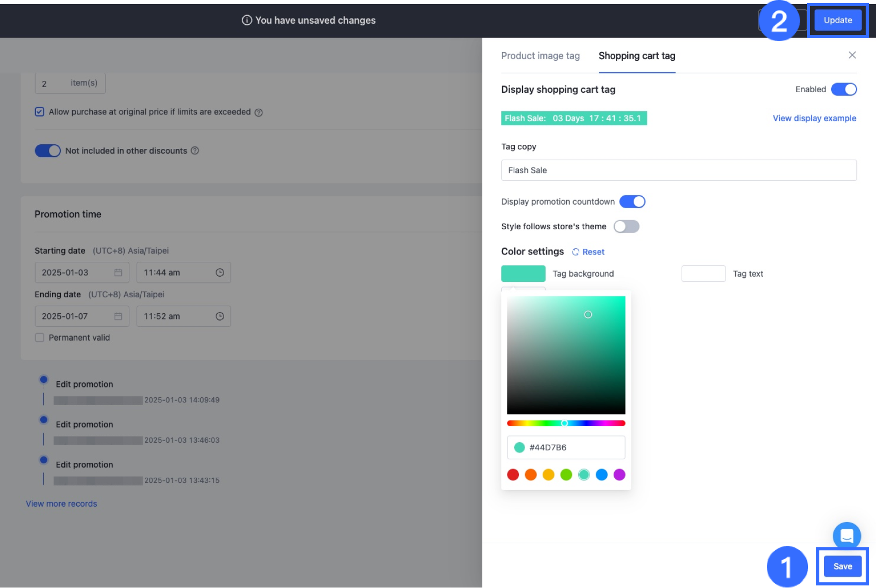The image size is (876, 588).
Task: Click the hex color code field
Action: click(x=566, y=447)
